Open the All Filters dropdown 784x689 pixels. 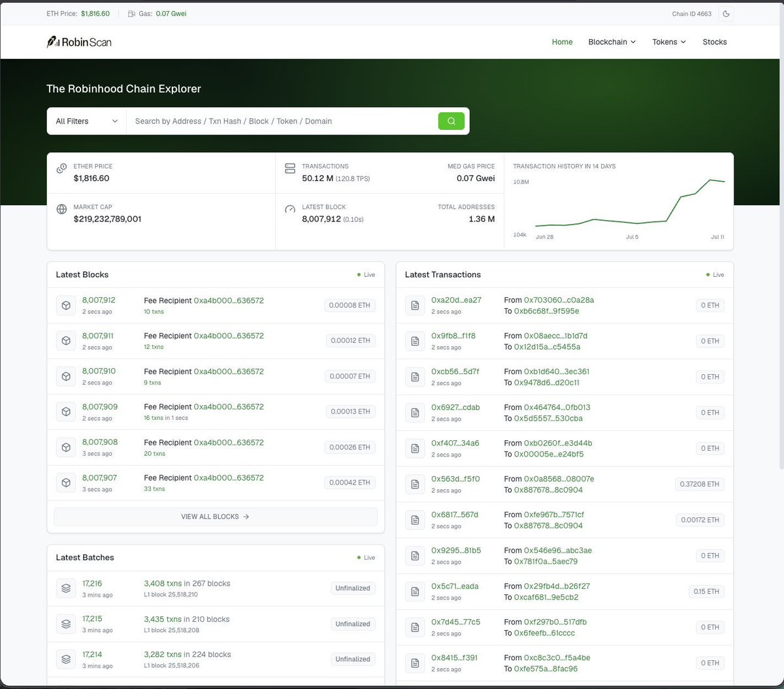tap(86, 121)
